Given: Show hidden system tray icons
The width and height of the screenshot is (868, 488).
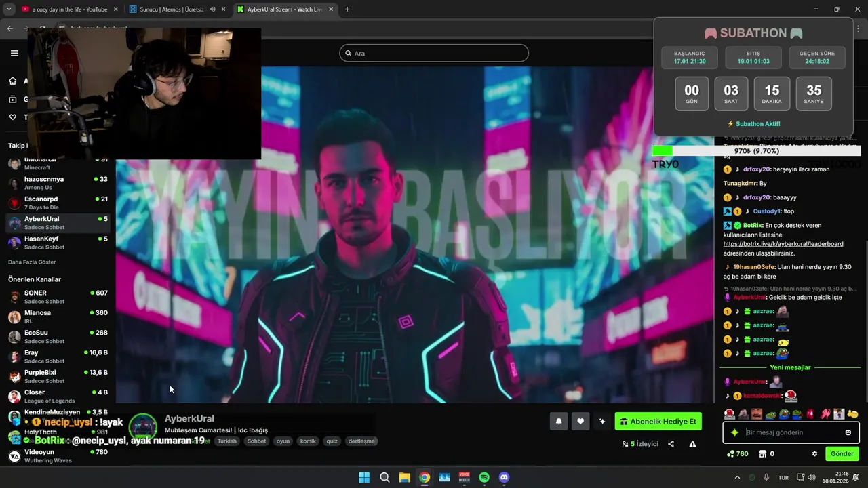Looking at the screenshot, I should (738, 477).
